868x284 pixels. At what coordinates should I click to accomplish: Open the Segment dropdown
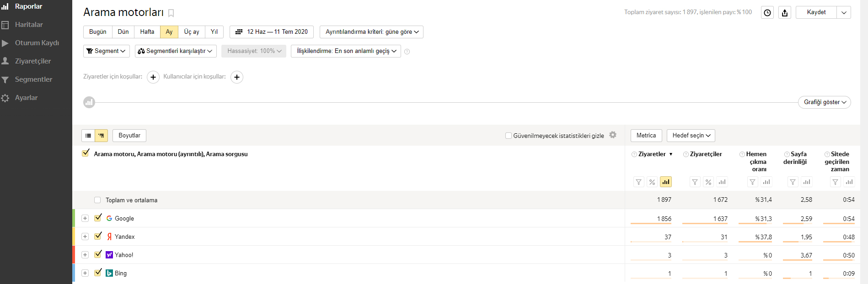tap(107, 51)
